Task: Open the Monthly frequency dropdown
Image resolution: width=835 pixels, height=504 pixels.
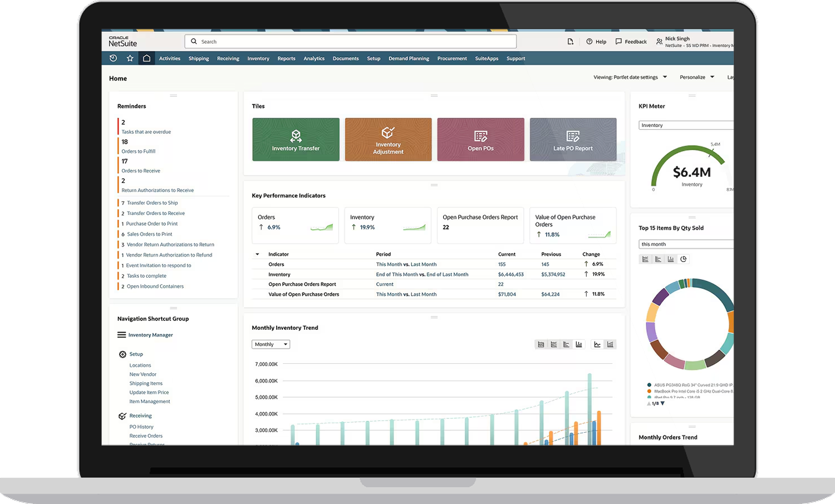Action: point(271,344)
